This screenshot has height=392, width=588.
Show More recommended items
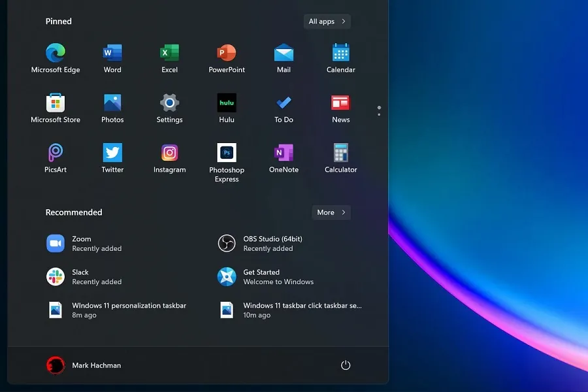click(331, 212)
